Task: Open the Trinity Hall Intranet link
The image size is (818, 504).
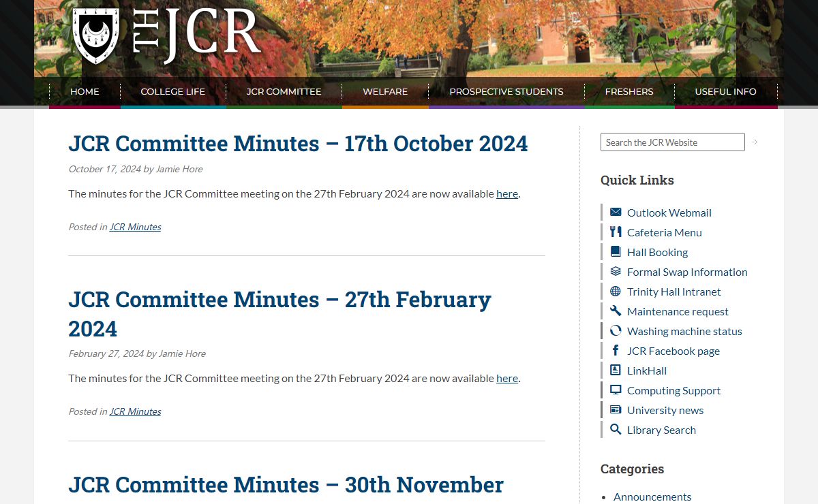Action: tap(674, 292)
